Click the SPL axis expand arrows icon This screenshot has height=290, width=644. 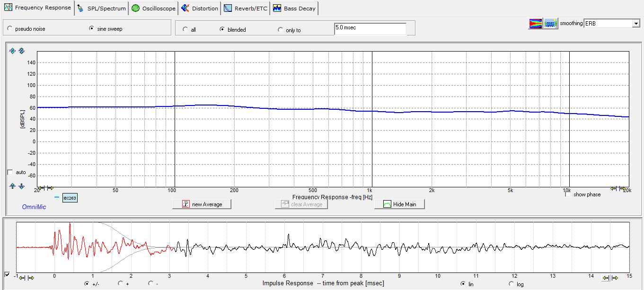[13, 51]
